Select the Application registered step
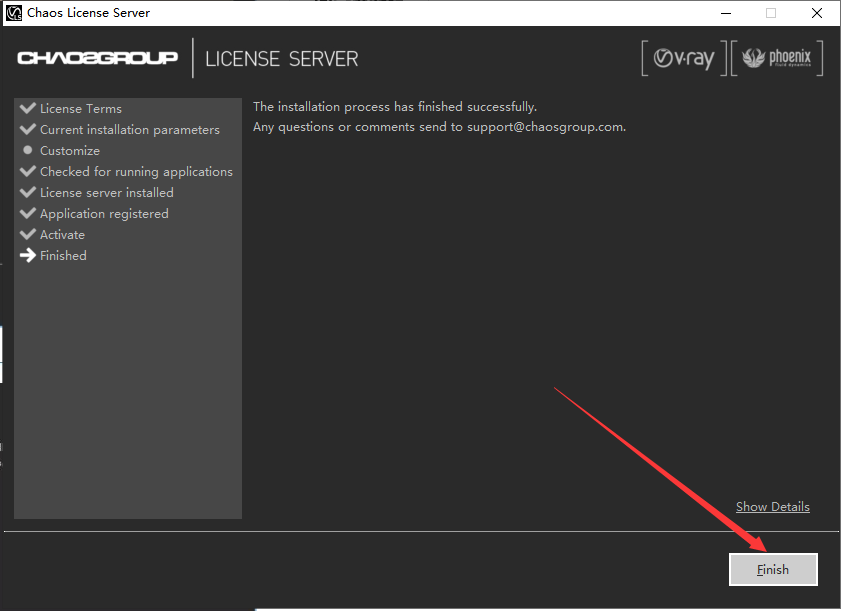 pyautogui.click(x=104, y=213)
